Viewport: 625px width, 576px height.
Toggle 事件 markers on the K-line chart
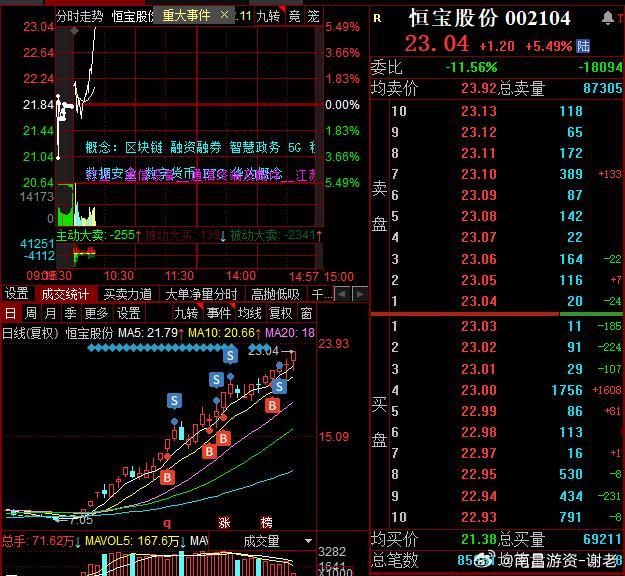pyautogui.click(x=219, y=313)
